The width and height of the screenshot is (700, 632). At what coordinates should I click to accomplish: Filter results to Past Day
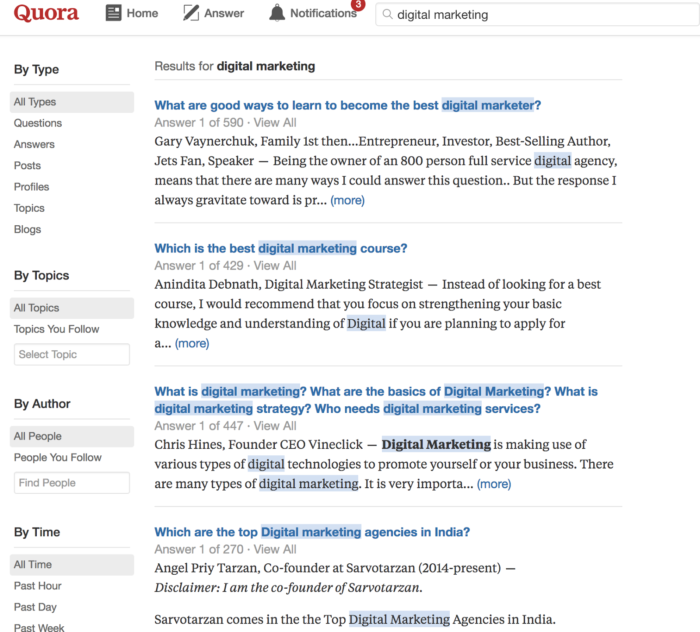[35, 607]
